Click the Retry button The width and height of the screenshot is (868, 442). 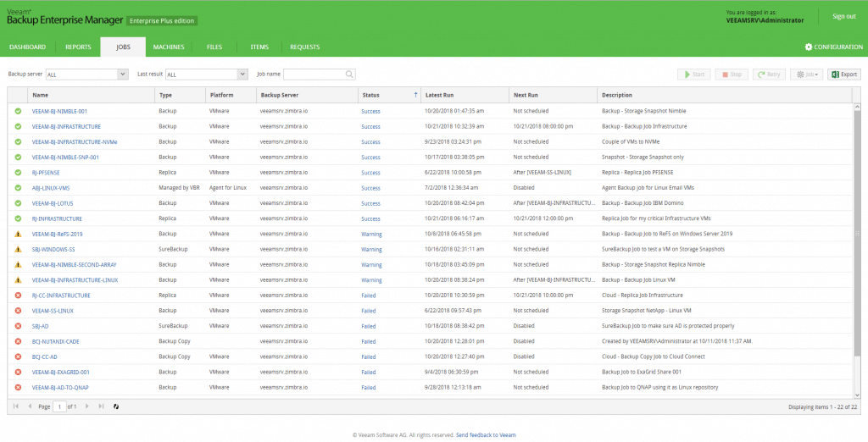pyautogui.click(x=769, y=75)
